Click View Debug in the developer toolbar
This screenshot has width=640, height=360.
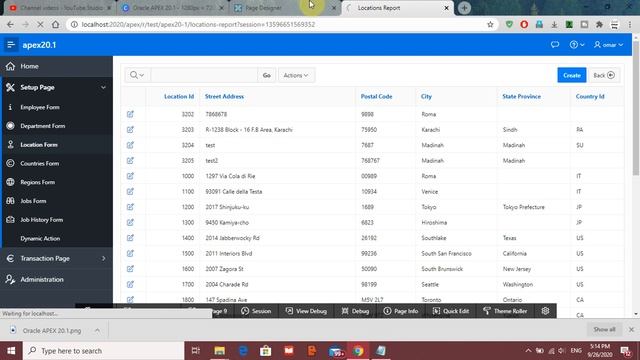click(x=306, y=311)
